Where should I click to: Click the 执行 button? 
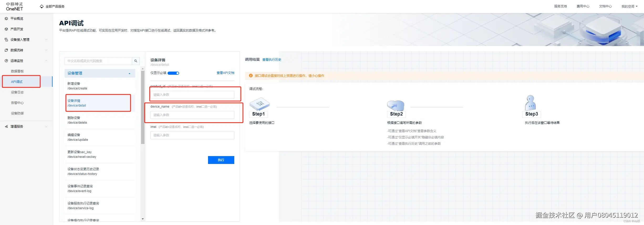coord(221,160)
